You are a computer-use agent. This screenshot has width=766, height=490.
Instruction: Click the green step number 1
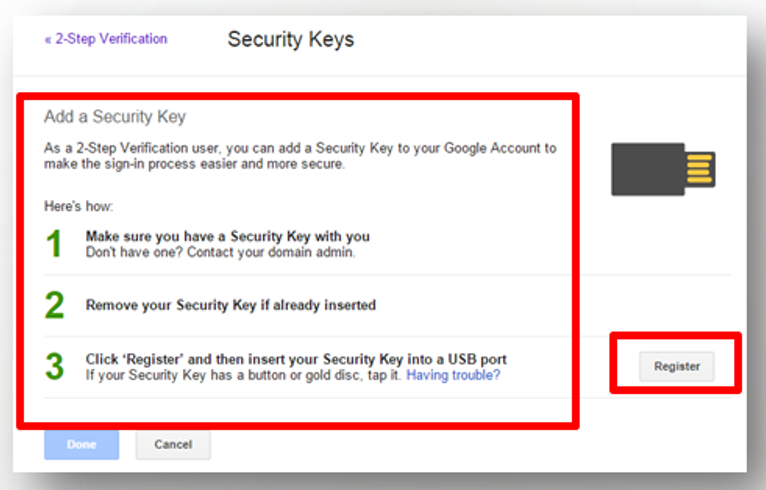pyautogui.click(x=54, y=244)
